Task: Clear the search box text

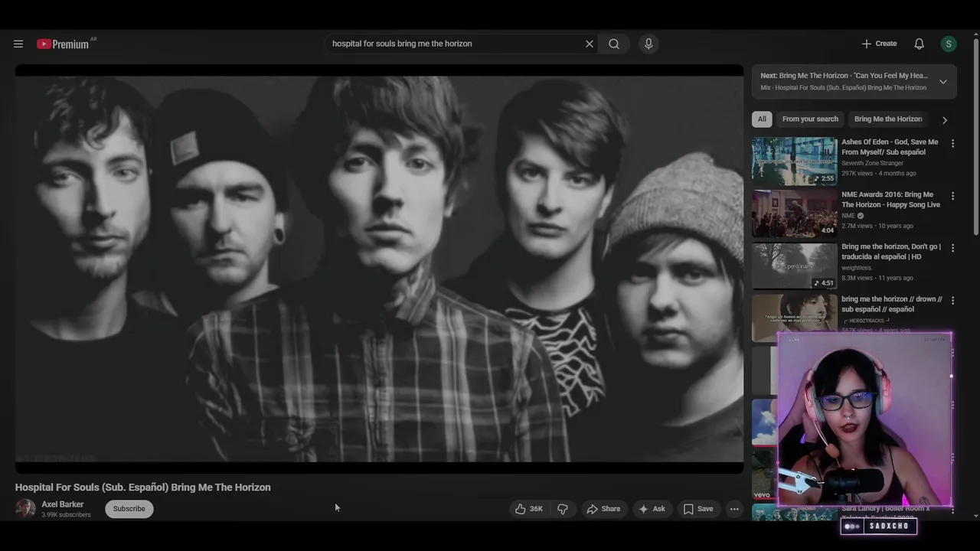Action: click(590, 44)
